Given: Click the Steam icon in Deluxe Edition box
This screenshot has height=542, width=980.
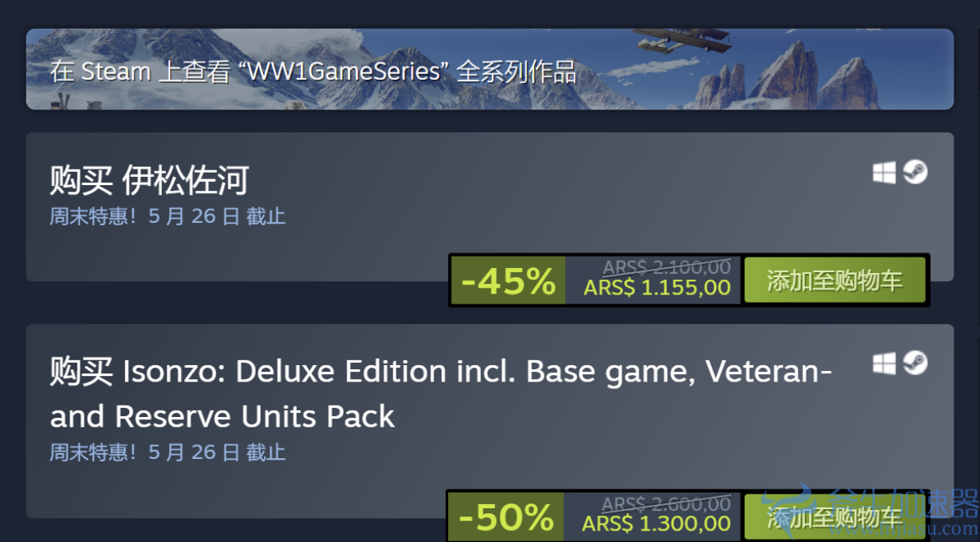Looking at the screenshot, I should point(915,363).
